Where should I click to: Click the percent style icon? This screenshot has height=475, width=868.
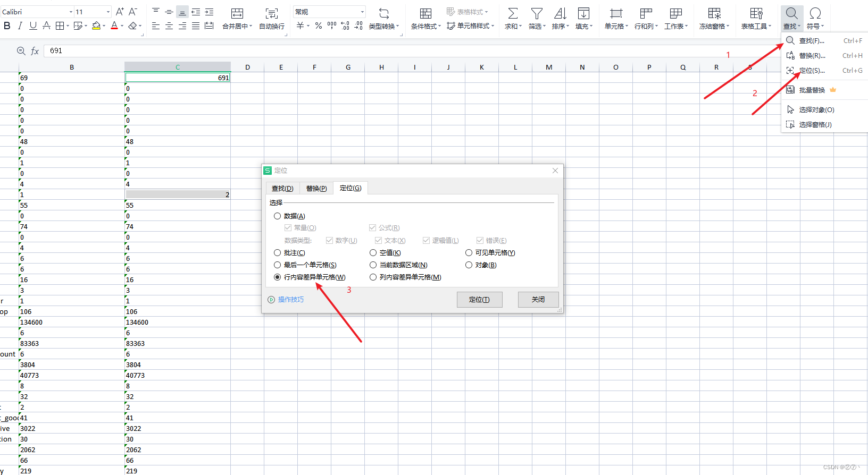pos(318,26)
